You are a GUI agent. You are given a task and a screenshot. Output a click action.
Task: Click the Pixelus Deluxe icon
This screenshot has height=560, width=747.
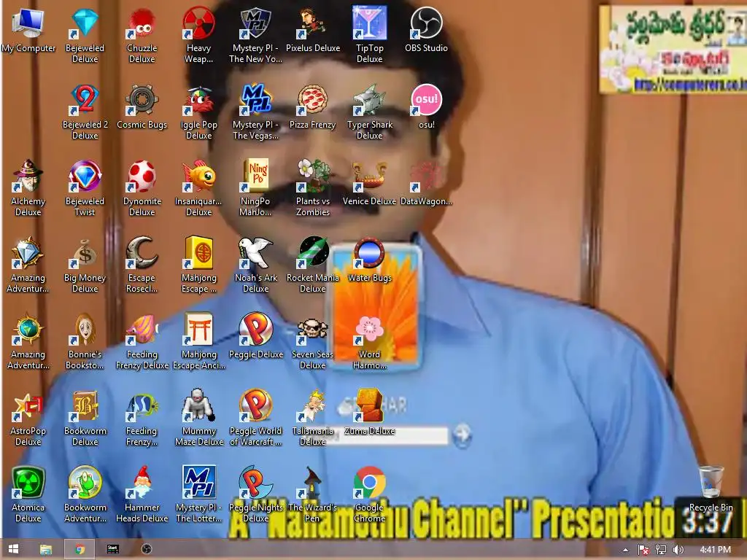(312, 23)
